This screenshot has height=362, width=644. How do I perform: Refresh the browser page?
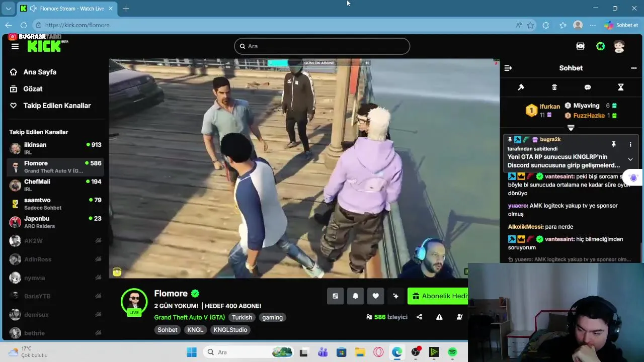point(24,25)
